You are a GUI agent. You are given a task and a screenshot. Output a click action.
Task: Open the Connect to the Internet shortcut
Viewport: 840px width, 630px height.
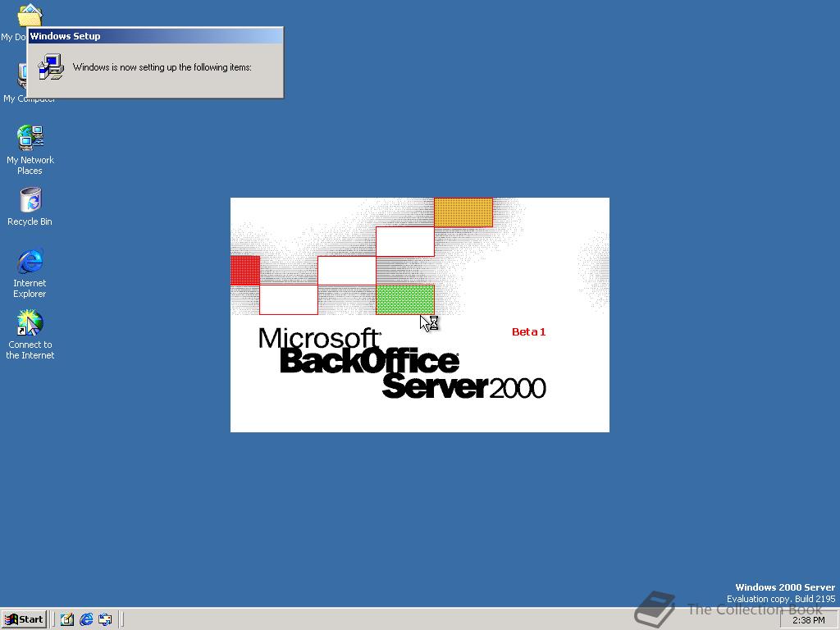click(30, 335)
